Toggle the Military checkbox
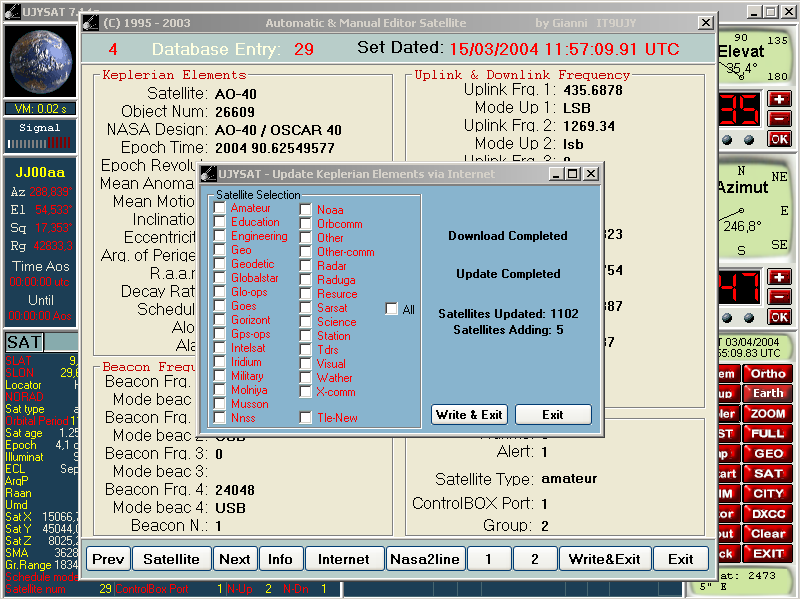The image size is (800, 600). [220, 376]
